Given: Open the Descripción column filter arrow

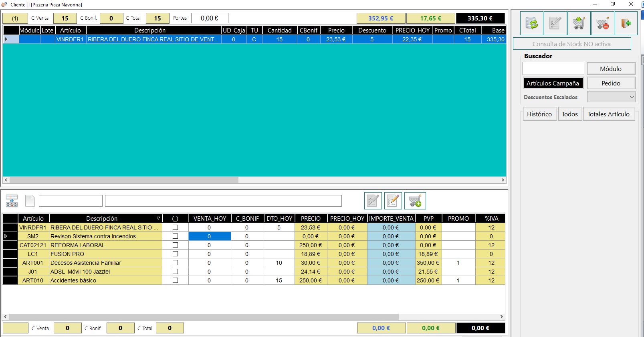Looking at the screenshot, I should 158,218.
